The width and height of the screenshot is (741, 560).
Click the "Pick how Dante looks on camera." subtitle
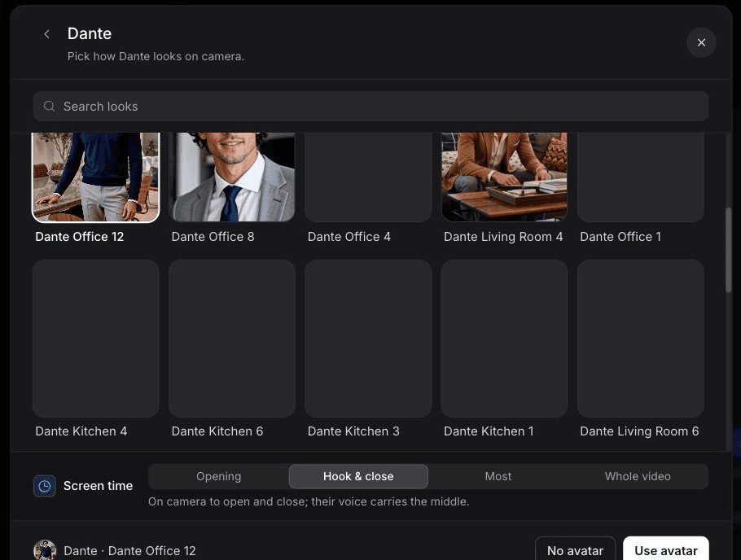point(156,56)
